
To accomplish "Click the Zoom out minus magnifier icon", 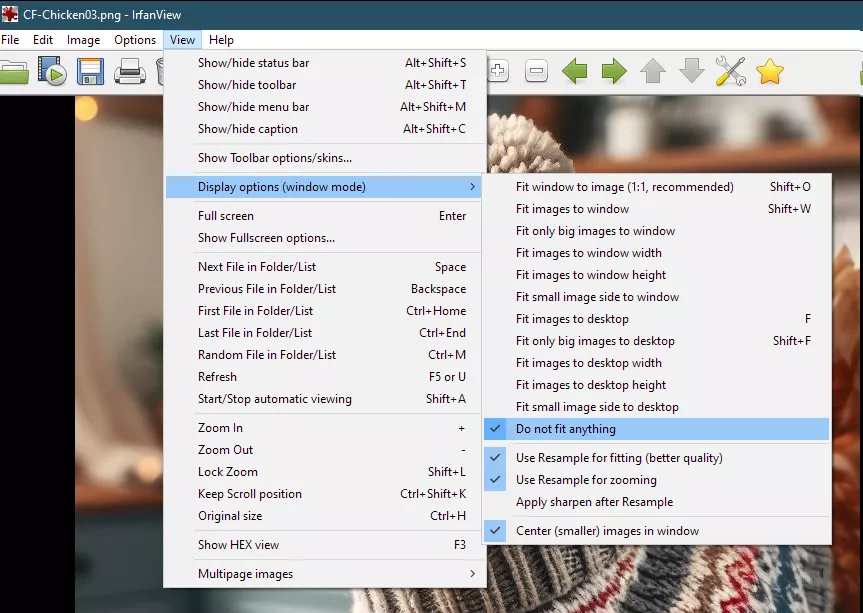I will point(536,71).
